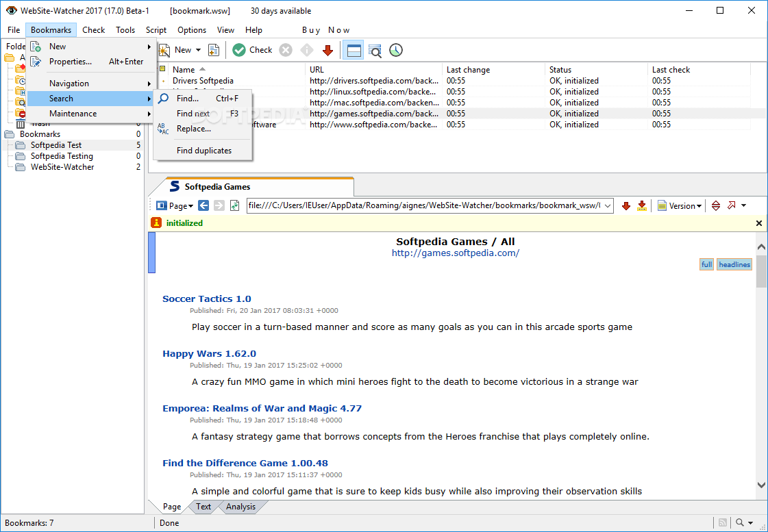The height and width of the screenshot is (532, 768).
Task: Open the View menu
Action: [226, 30]
